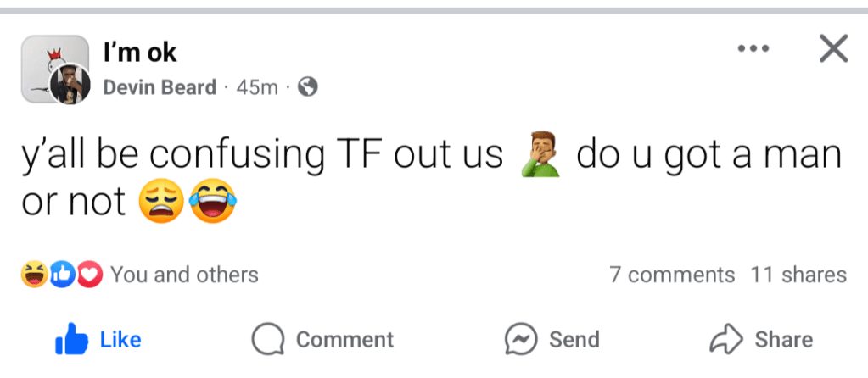The width and height of the screenshot is (868, 378).
Task: Click the Messenger Send icon
Action: [520, 340]
